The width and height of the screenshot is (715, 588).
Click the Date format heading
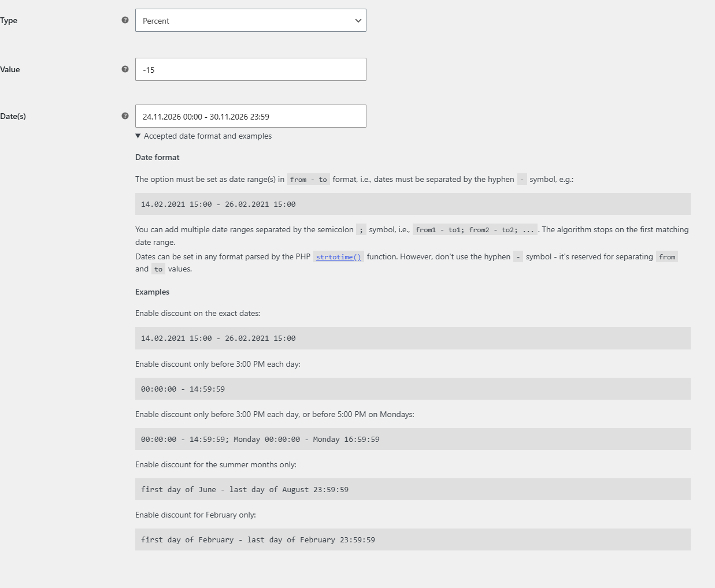tap(157, 157)
